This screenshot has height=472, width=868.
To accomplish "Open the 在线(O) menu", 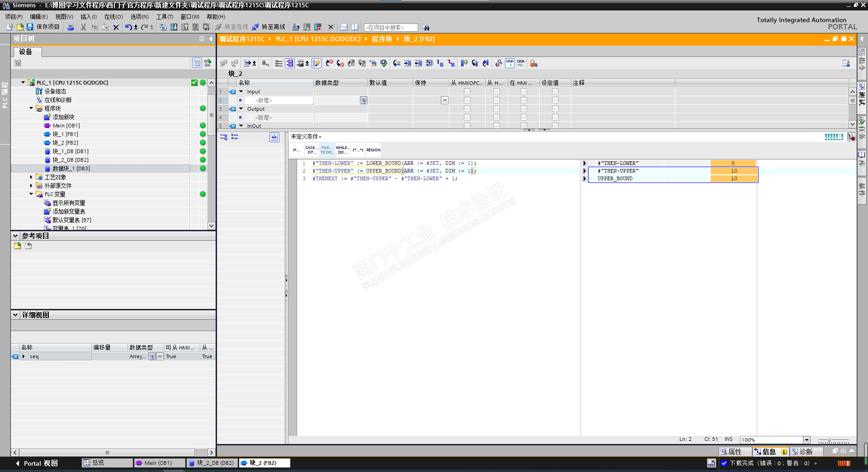I will [x=113, y=17].
